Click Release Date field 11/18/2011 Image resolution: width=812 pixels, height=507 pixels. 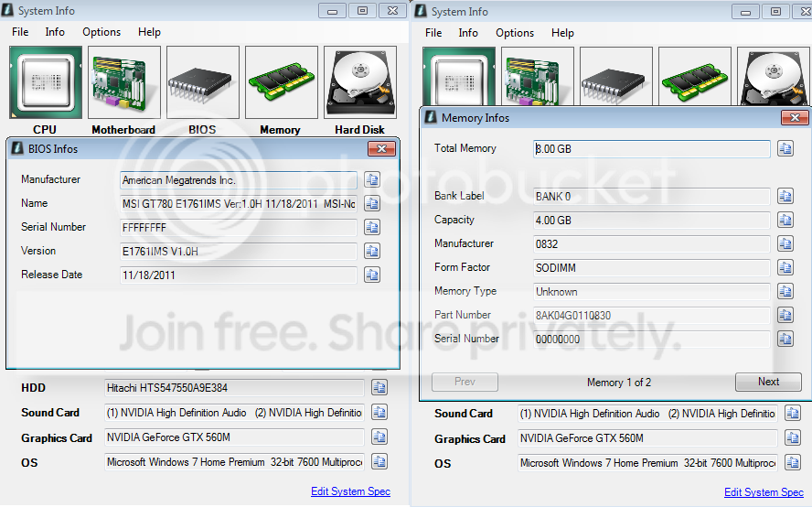[x=239, y=275]
